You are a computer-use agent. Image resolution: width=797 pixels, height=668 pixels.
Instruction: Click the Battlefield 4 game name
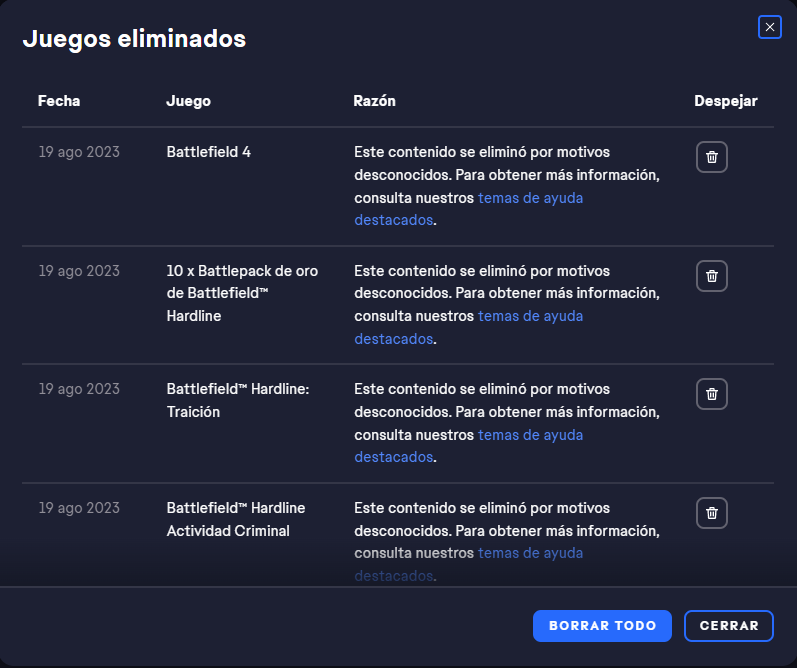click(x=208, y=152)
